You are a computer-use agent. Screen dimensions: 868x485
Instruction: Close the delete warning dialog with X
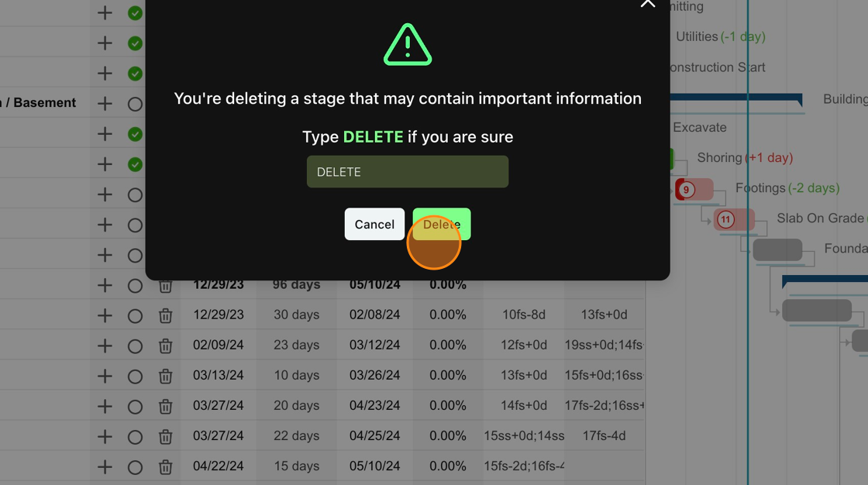pyautogui.click(x=648, y=3)
